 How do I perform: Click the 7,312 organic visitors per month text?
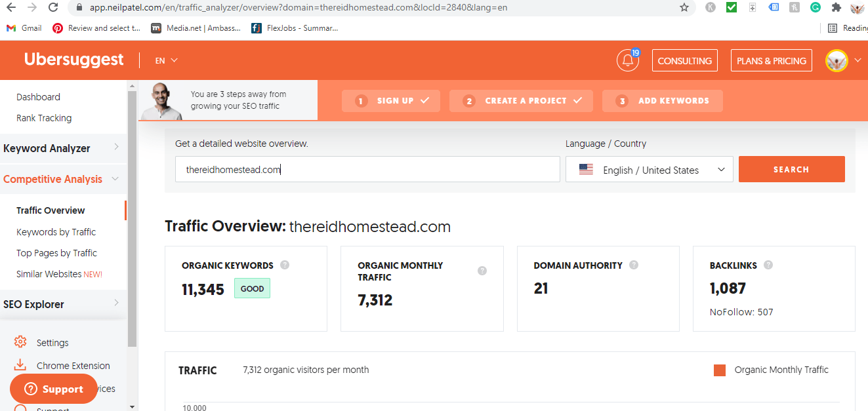[x=306, y=370]
